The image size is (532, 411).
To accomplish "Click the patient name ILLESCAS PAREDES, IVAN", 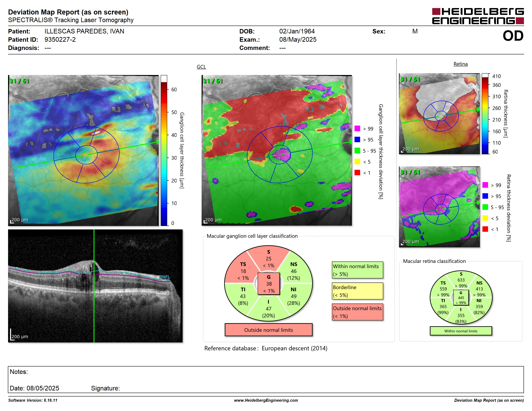I will click(84, 31).
